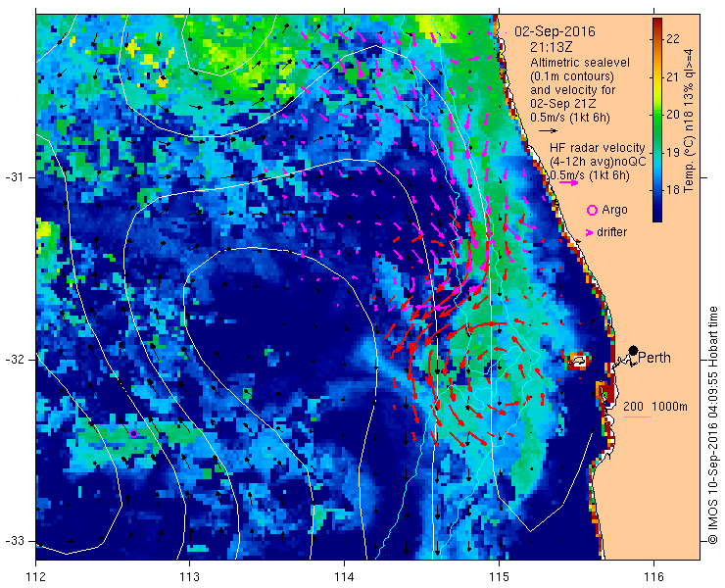Click the -31 latitude axis label
The image size is (725, 588).
pyautogui.click(x=13, y=177)
